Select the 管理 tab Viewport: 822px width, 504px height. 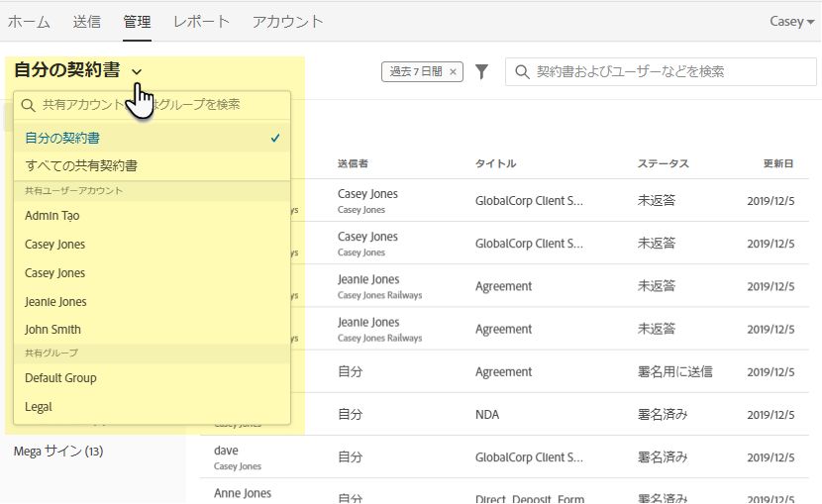[137, 22]
